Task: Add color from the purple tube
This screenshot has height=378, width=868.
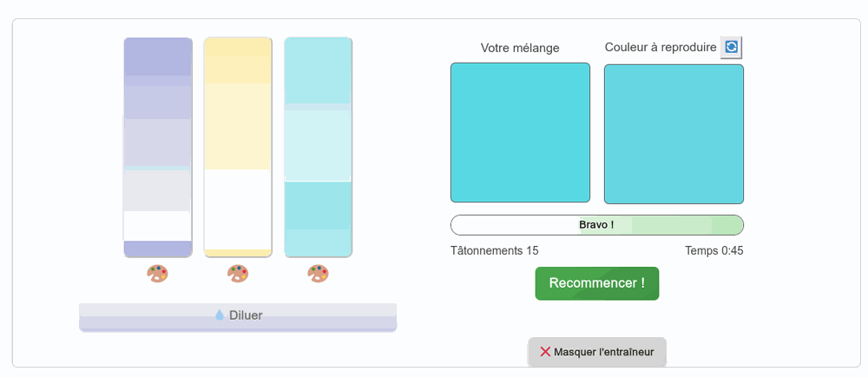Action: [x=158, y=148]
